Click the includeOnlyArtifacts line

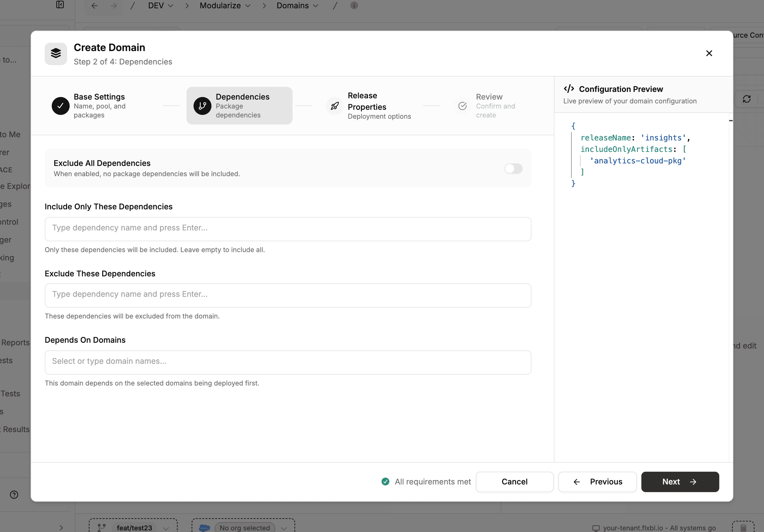coord(634,149)
